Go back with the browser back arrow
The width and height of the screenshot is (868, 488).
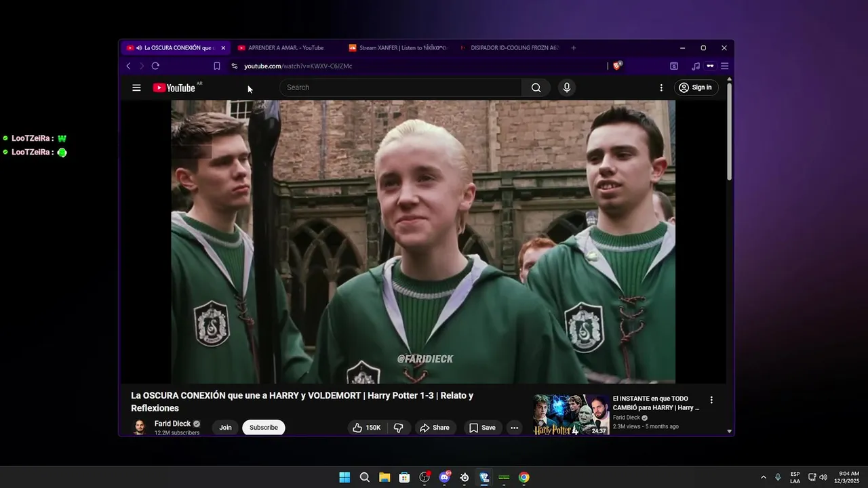point(128,66)
